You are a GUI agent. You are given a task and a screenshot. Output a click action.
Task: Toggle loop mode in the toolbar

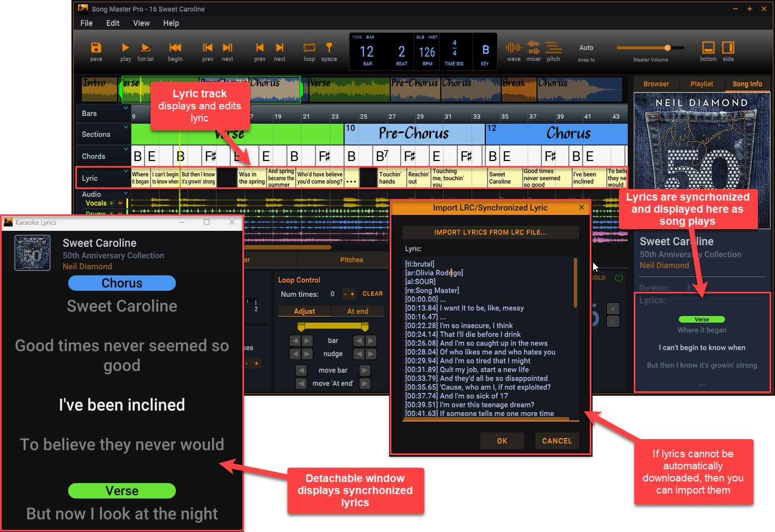tap(309, 48)
